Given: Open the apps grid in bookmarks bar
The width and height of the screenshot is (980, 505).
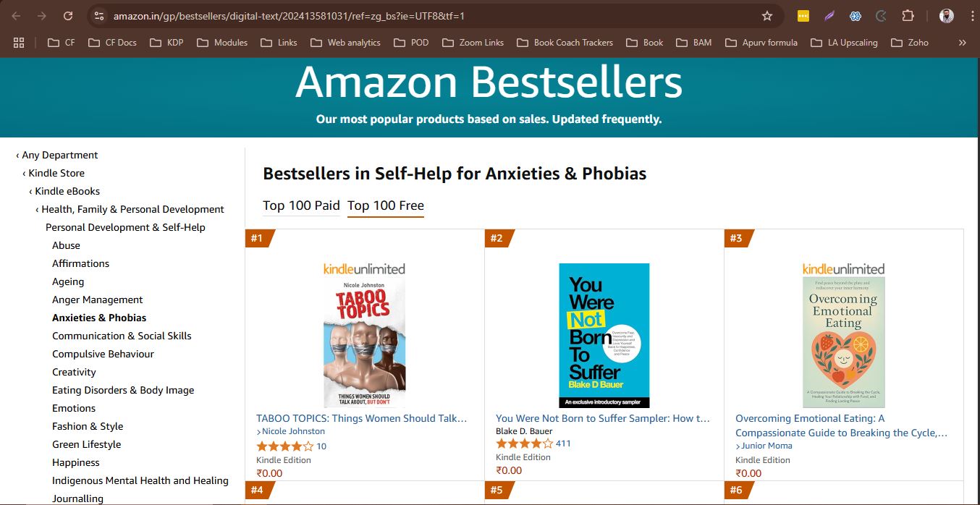Looking at the screenshot, I should pyautogui.click(x=19, y=43).
